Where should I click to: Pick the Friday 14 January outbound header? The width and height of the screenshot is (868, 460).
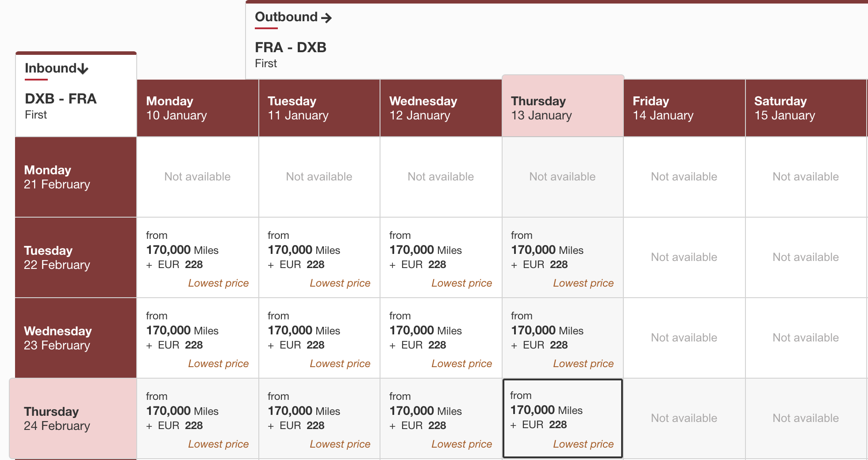click(684, 108)
